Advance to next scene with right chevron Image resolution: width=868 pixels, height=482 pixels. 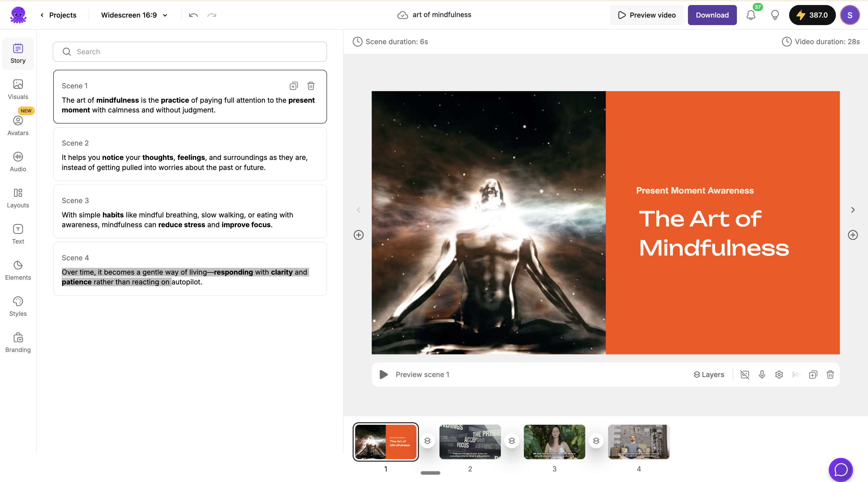click(x=853, y=210)
